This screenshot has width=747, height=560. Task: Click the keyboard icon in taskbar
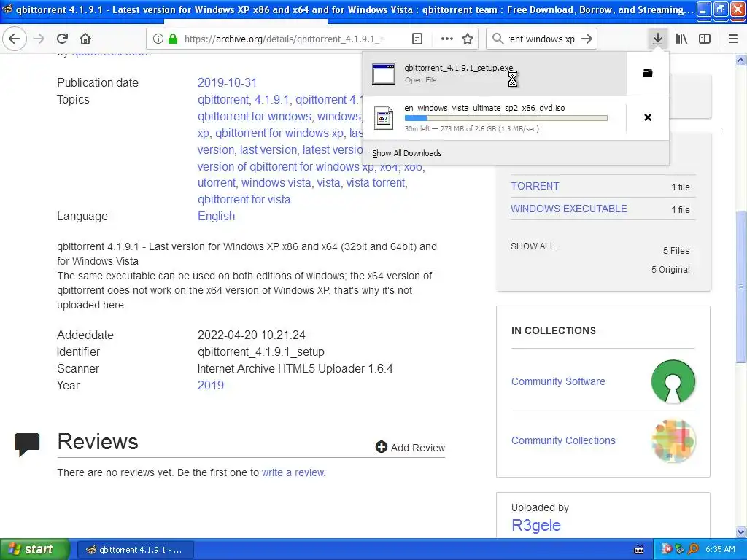(x=639, y=550)
